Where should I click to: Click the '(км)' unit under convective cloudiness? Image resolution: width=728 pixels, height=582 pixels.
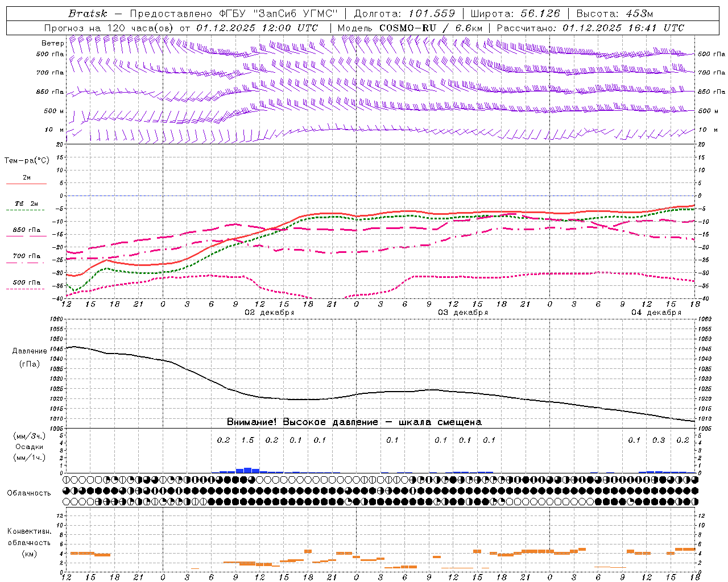[30, 554]
